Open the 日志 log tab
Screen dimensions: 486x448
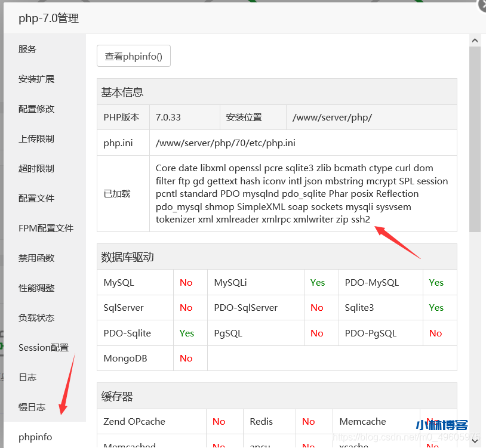coord(27,378)
